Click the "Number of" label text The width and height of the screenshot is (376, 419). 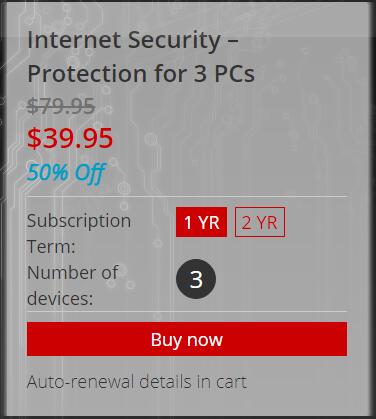coord(72,273)
